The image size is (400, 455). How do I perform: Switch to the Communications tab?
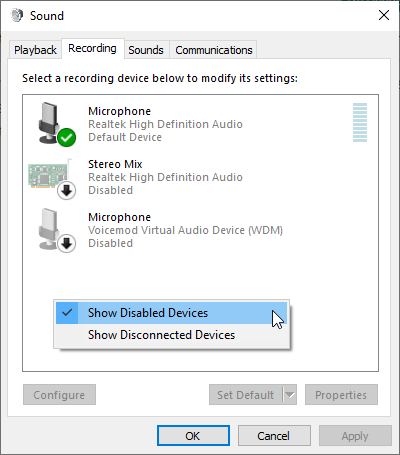click(x=214, y=50)
